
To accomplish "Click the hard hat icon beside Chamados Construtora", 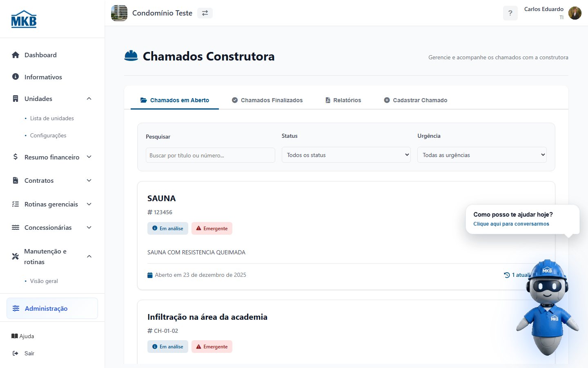I will click(131, 56).
